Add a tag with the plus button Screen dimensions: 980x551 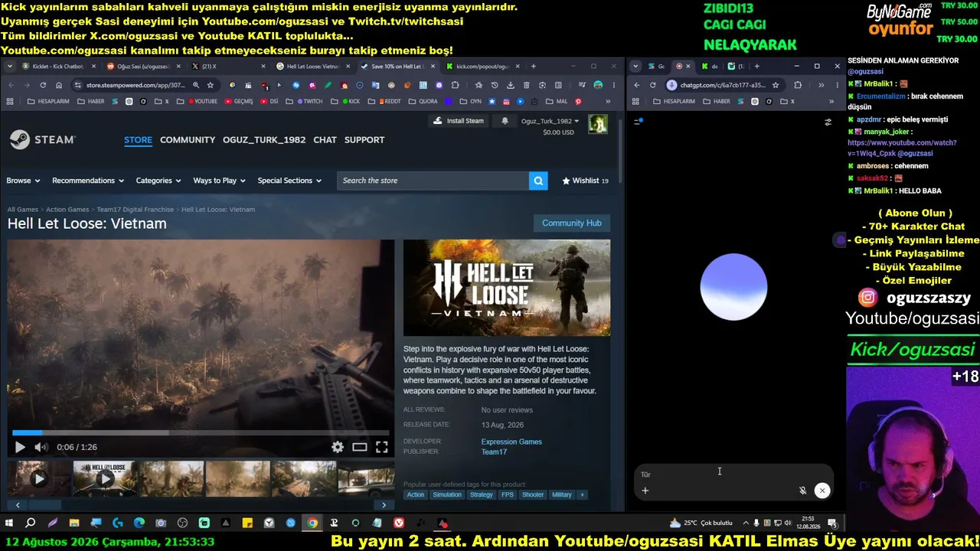pos(582,495)
